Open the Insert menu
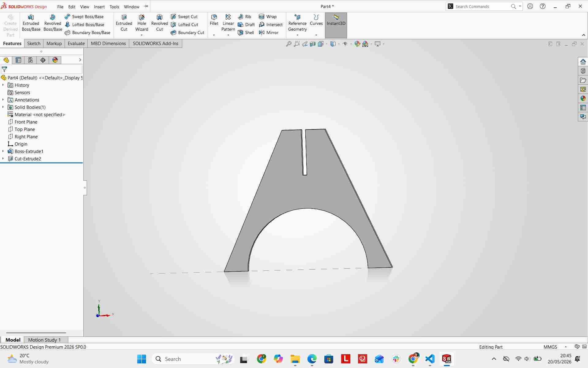 pos(99,6)
